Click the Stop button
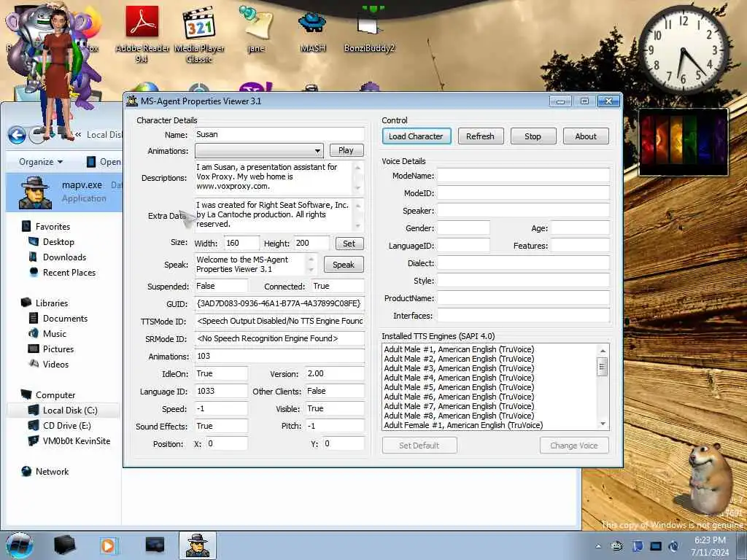 533,136
